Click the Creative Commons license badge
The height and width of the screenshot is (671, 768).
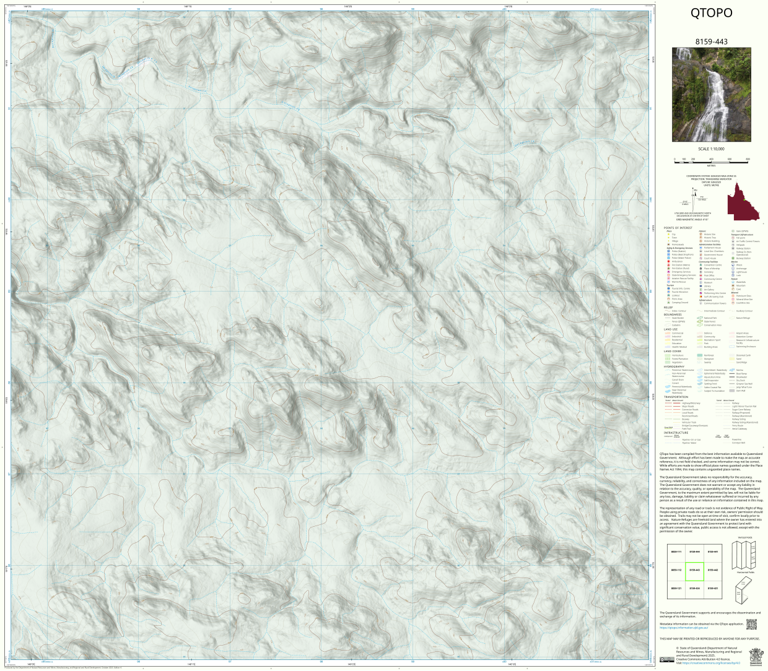[667, 660]
